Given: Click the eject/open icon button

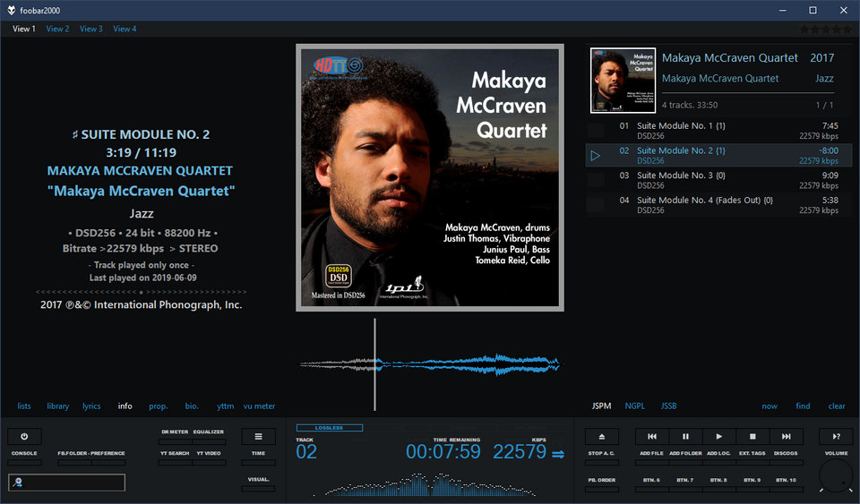Looking at the screenshot, I should click(x=602, y=437).
